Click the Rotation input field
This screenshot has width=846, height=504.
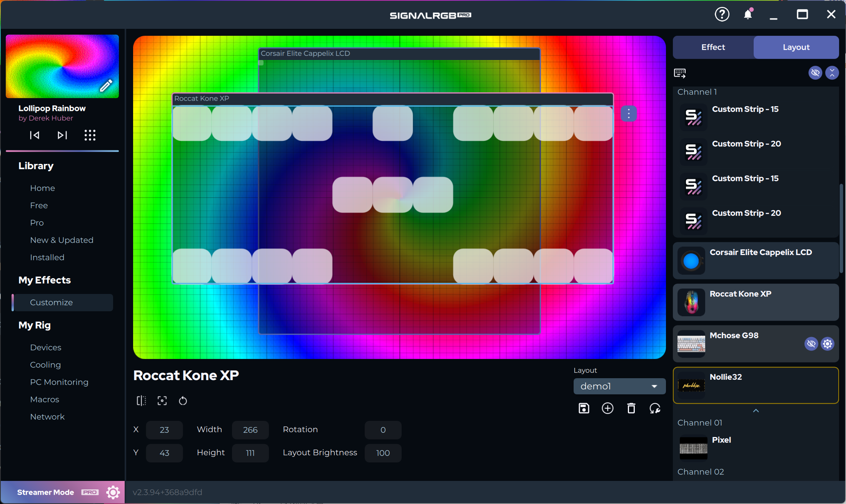tap(383, 430)
